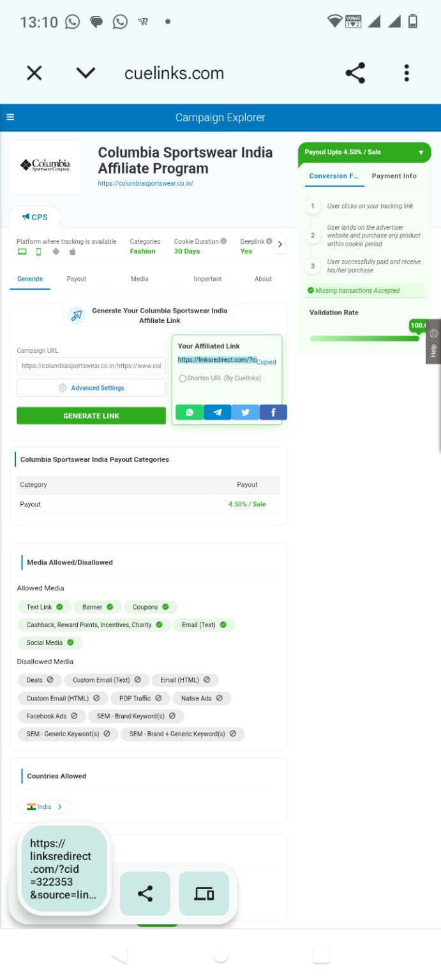Image resolution: width=441 pixels, height=980 pixels.
Task: Click the Missing transactions Accepted notice
Action: (364, 290)
